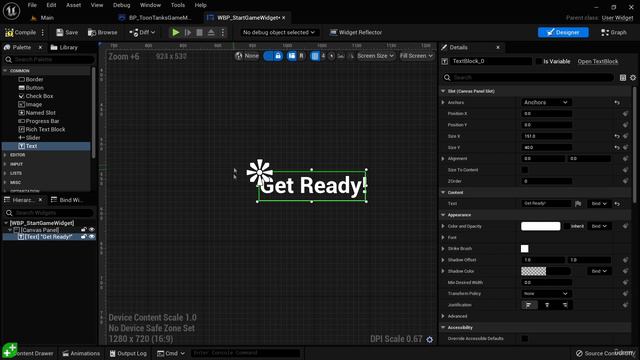Open the Color and Opacity swatch
This screenshot has width=640, height=360.
(x=540, y=226)
